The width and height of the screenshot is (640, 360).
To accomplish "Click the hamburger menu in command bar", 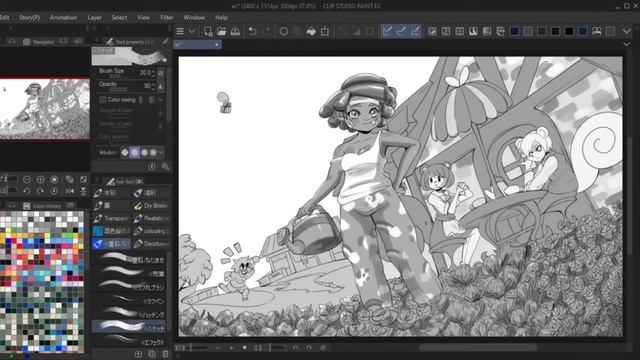I will [180, 31].
